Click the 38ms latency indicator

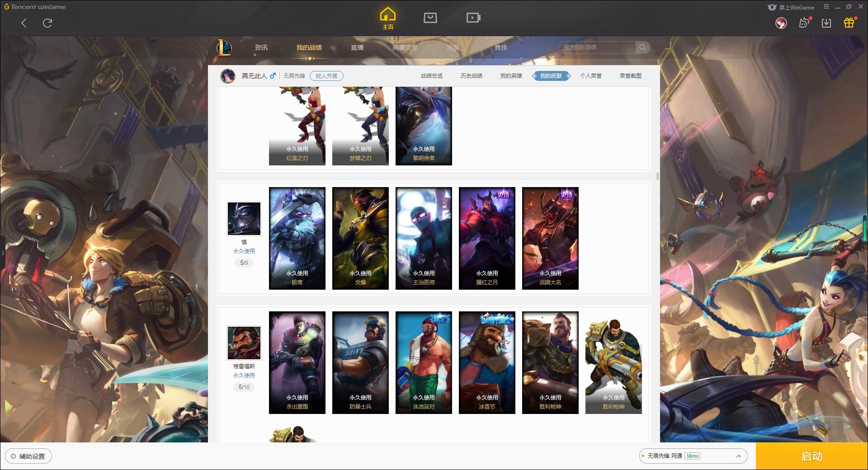[x=692, y=456]
